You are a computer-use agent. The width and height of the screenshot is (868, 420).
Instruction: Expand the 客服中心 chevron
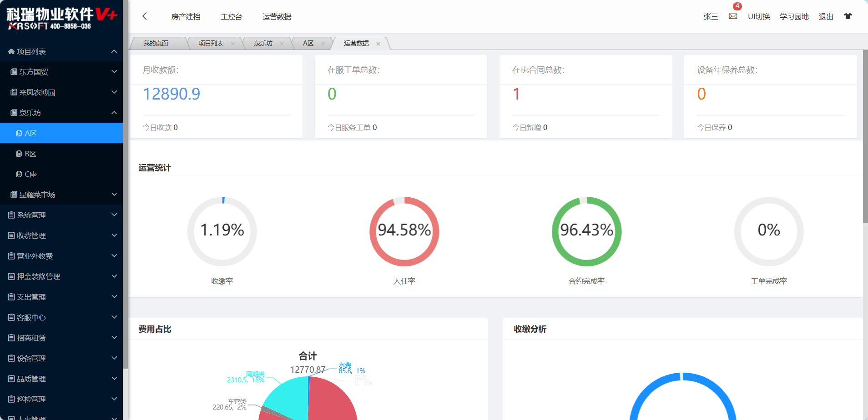pyautogui.click(x=114, y=317)
